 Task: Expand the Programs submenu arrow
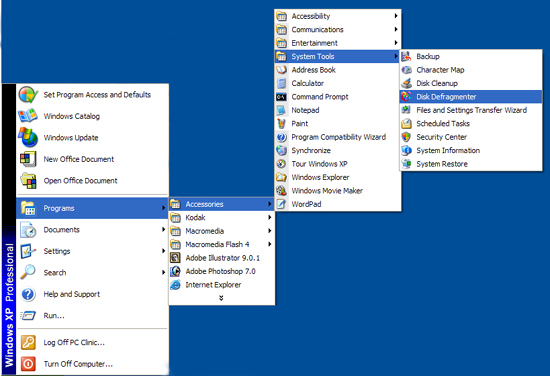[x=163, y=208]
